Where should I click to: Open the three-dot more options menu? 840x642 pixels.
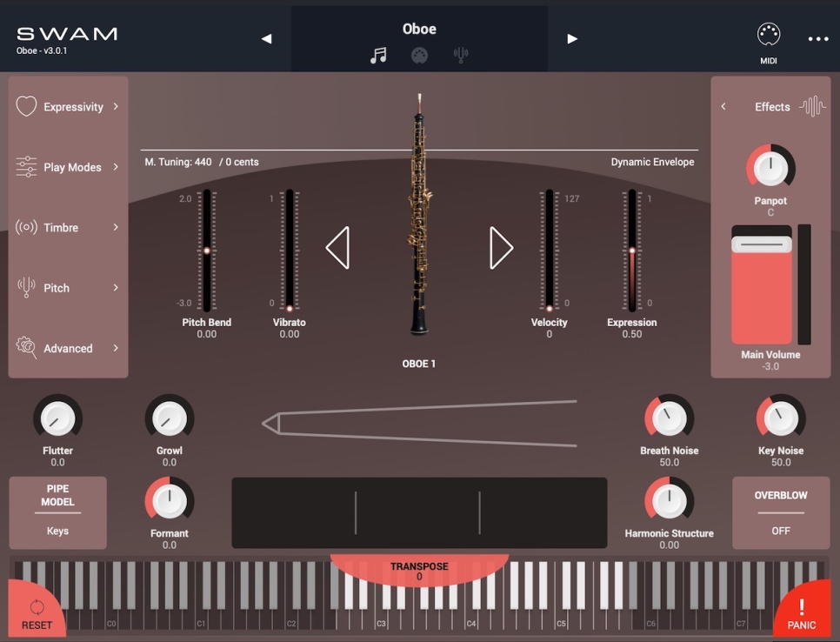pyautogui.click(x=818, y=38)
